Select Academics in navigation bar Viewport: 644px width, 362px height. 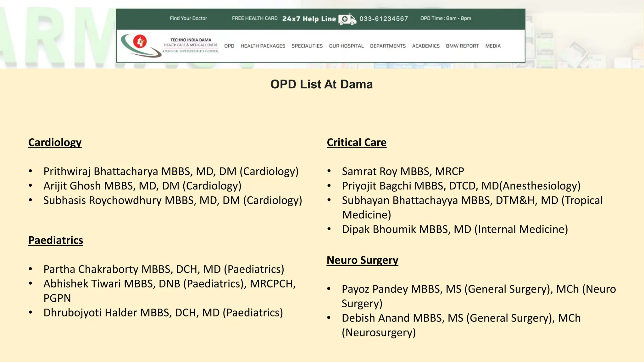(x=426, y=46)
